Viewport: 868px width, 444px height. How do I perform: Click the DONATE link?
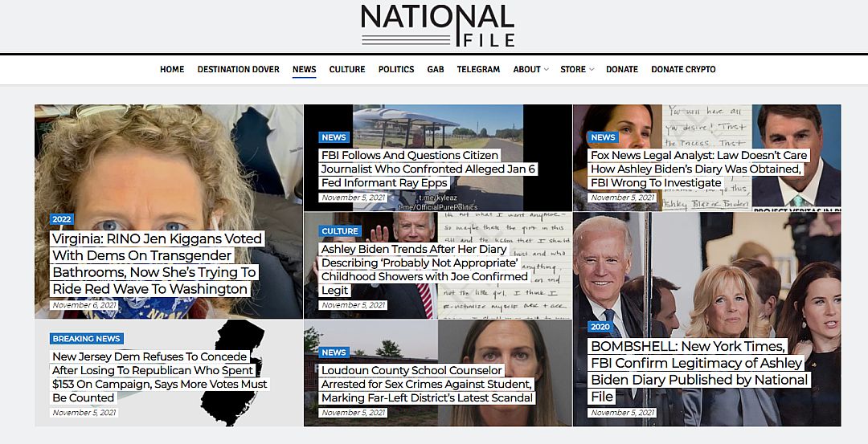(x=622, y=69)
